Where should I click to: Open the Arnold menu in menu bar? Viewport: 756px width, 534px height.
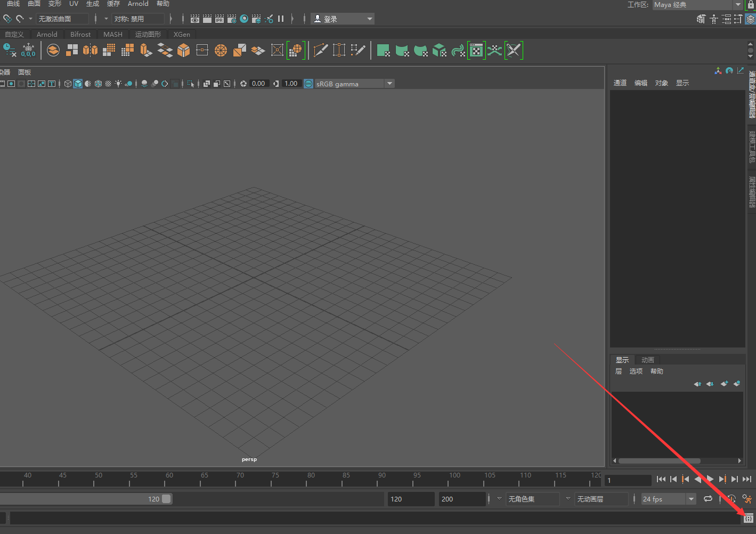point(138,4)
